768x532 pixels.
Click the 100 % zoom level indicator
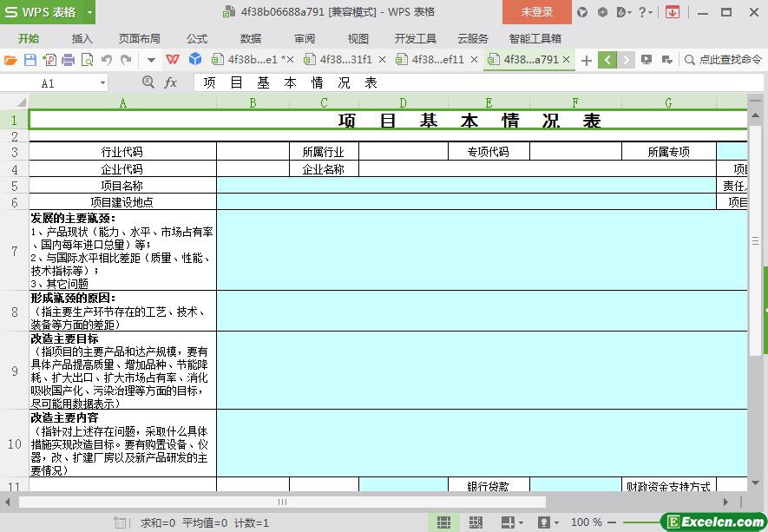pyautogui.click(x=587, y=522)
